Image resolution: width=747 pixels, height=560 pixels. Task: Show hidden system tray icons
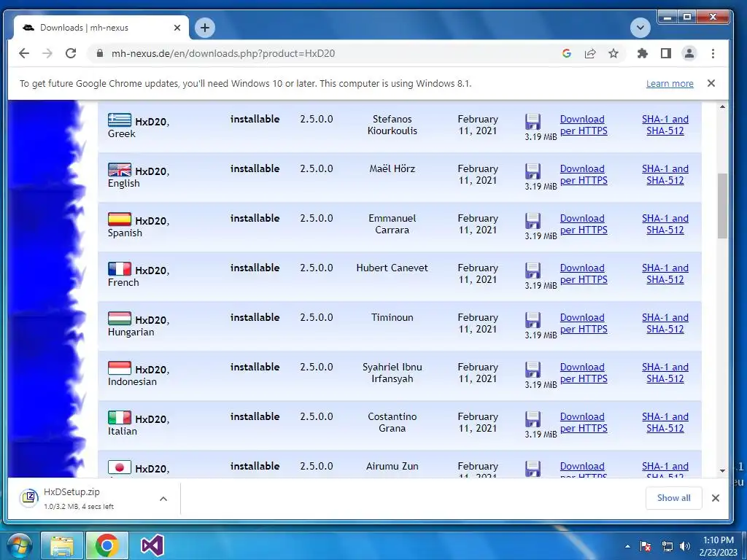[627, 546]
